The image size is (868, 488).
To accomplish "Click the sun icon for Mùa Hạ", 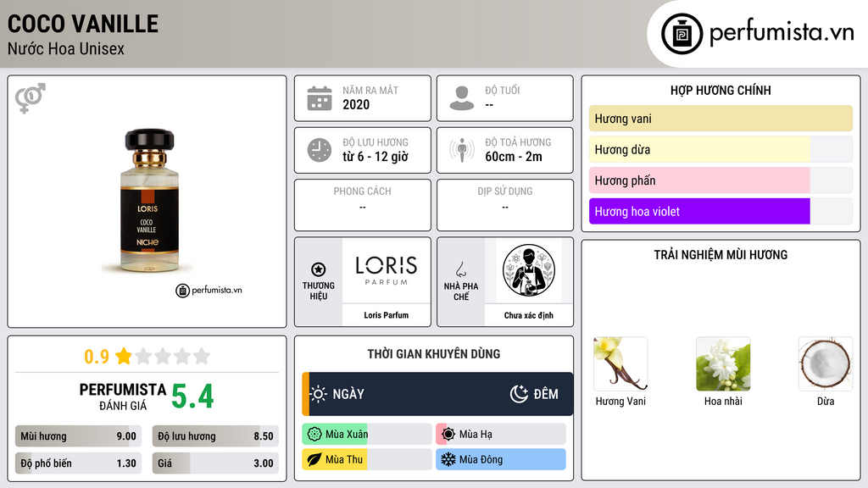I will (x=448, y=435).
